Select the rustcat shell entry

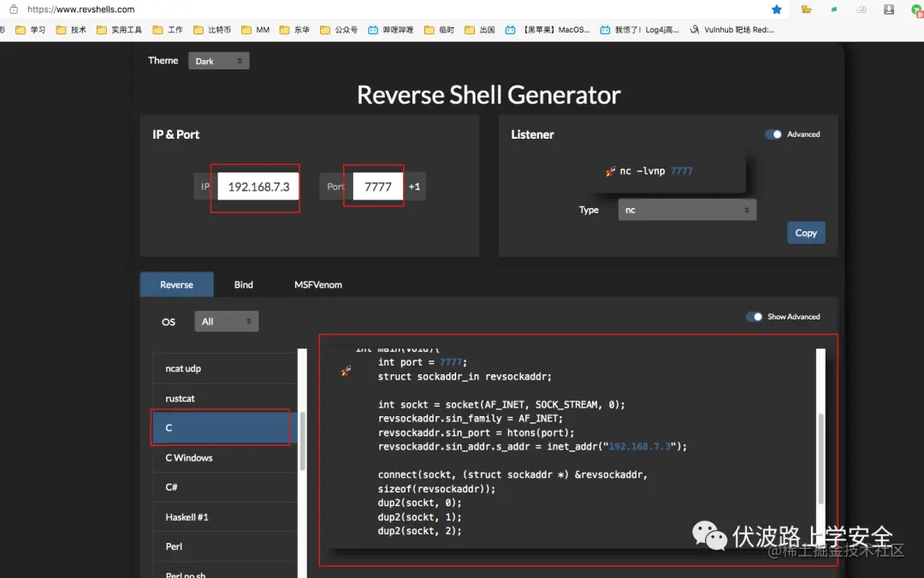225,399
